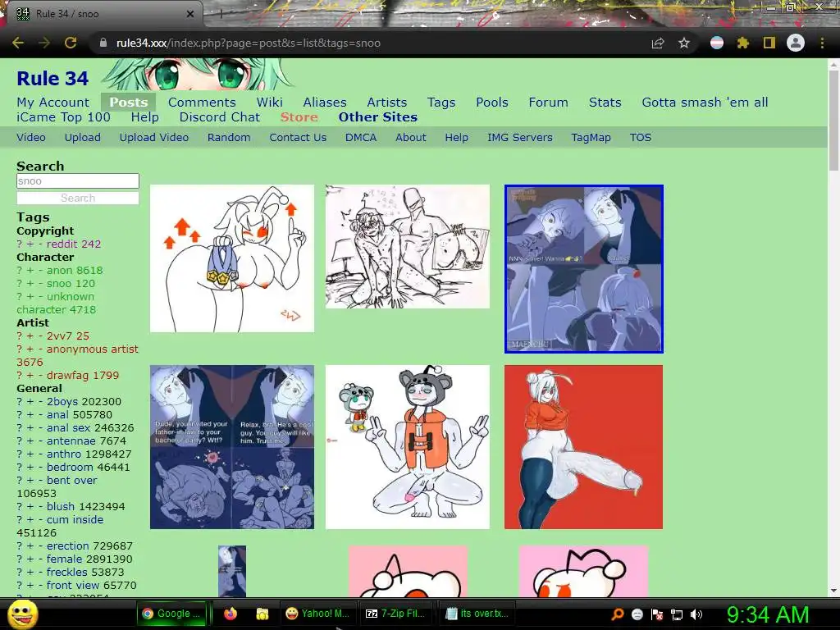Click the scrollbar down arrow

click(x=833, y=591)
